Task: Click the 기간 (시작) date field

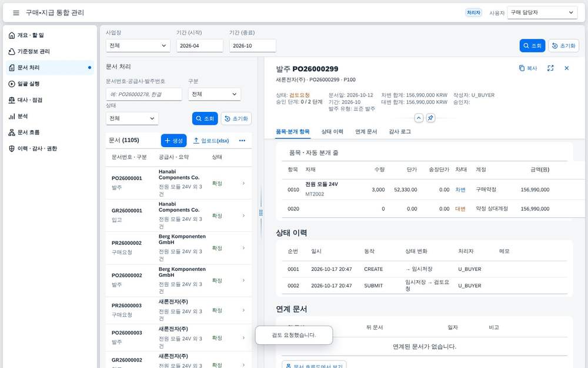Action: (200, 46)
